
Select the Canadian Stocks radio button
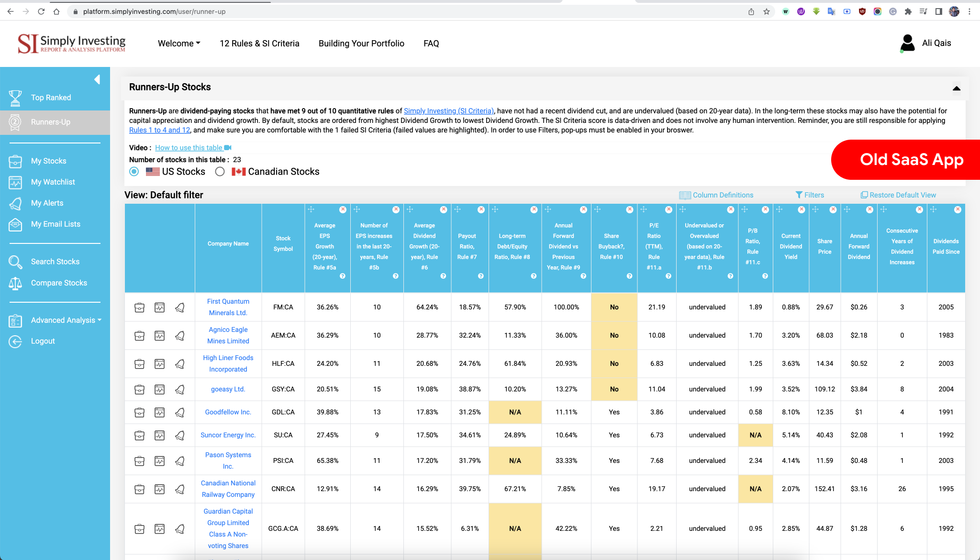220,172
